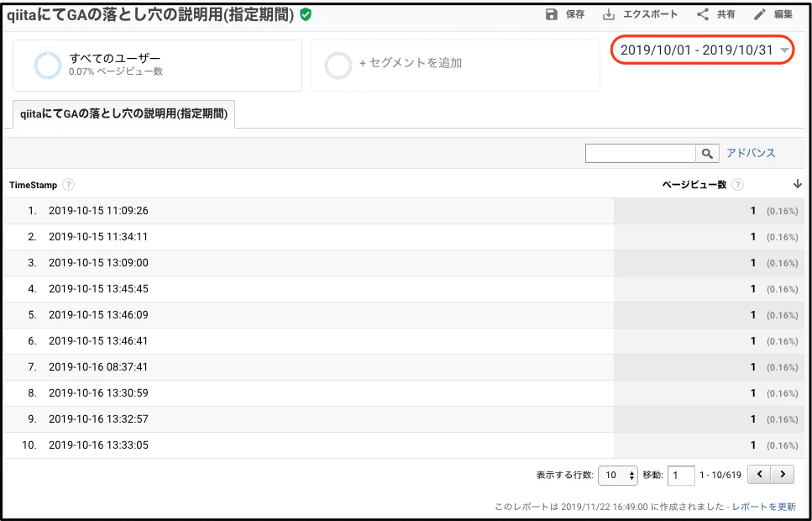Select row 2019-10-15 13:45:45
Image resolution: width=812 pixels, height=521 pixels.
404,289
